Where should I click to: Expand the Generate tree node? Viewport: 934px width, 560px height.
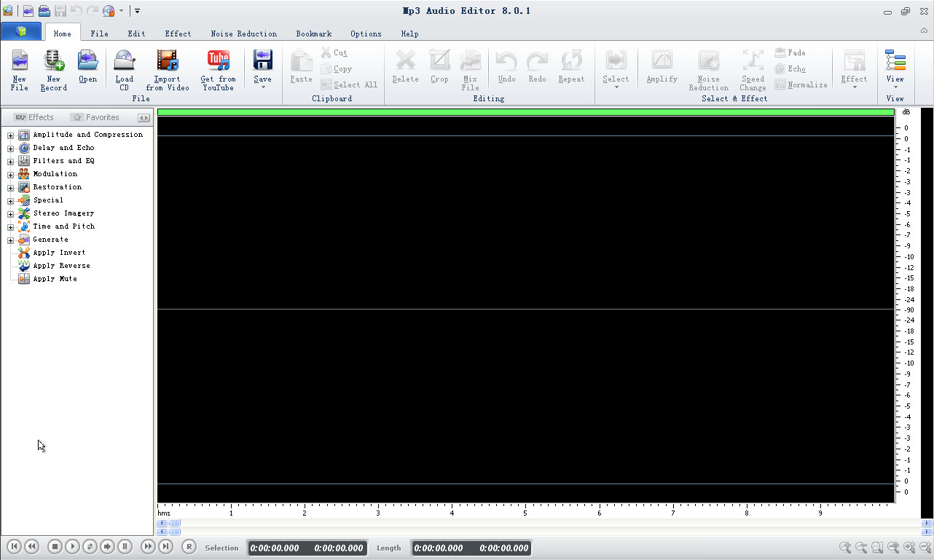(x=11, y=240)
